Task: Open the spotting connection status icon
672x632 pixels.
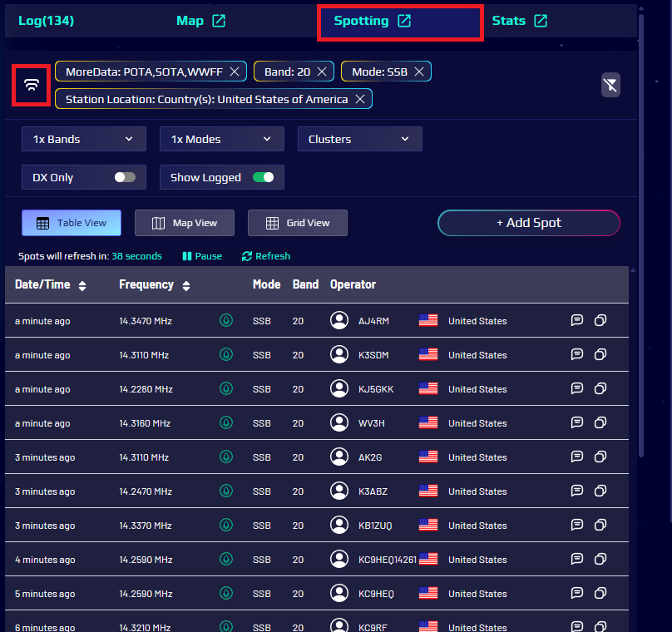Action: click(x=32, y=85)
